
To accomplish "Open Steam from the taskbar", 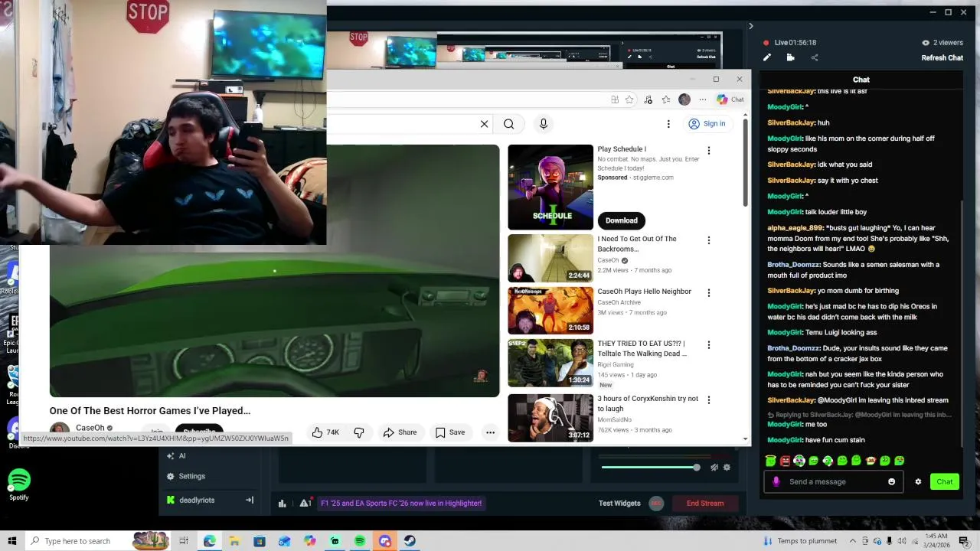I will pyautogui.click(x=410, y=541).
